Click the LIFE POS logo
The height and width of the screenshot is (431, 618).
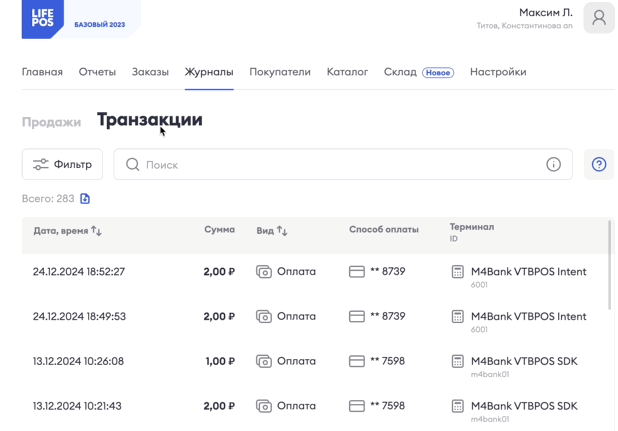(43, 19)
